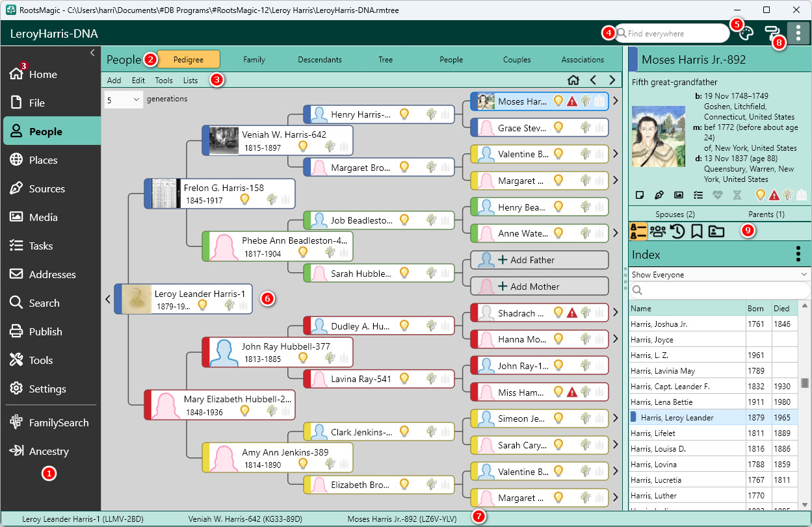
Task: Click warning triangle on Moses Har... pedigree box
Action: point(572,101)
